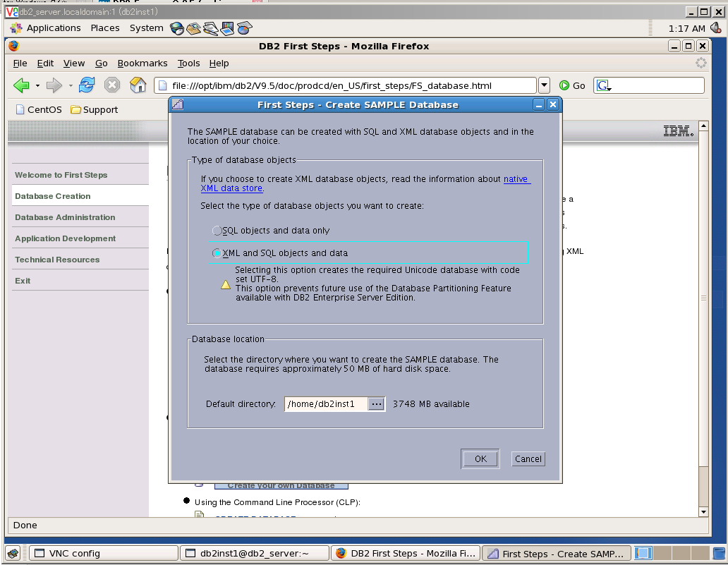Click the Firefox activity throbber icon
The height and width of the screenshot is (565, 728).
[x=700, y=63]
